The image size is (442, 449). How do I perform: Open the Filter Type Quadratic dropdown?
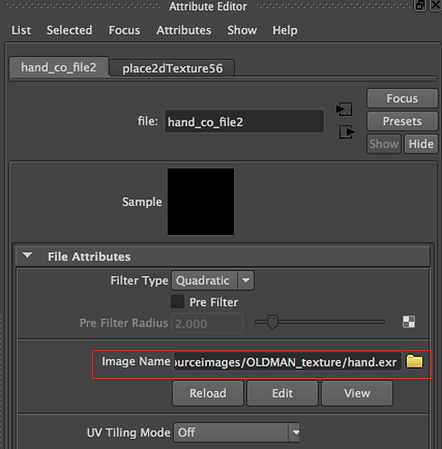(213, 280)
